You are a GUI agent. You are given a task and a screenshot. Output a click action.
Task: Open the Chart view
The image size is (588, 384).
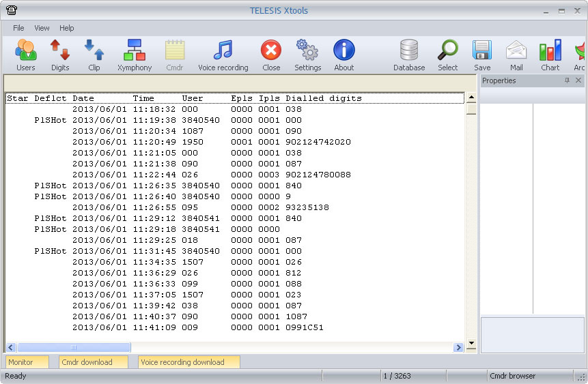[x=550, y=55]
